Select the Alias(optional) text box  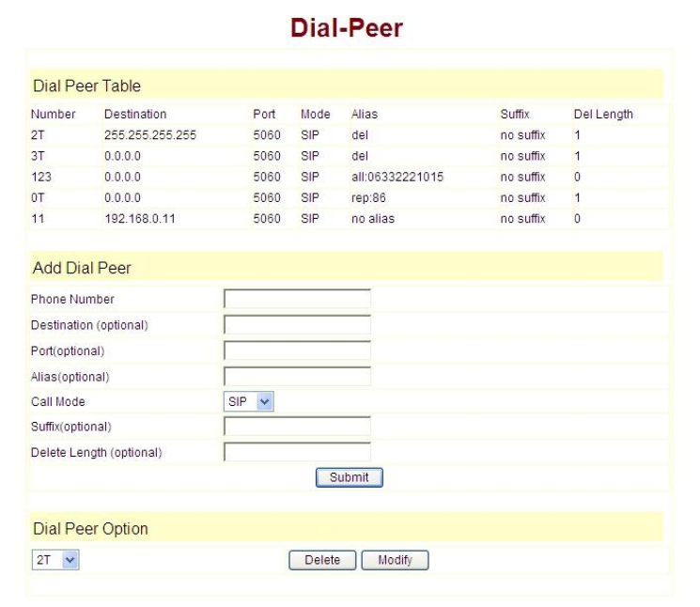(x=297, y=376)
